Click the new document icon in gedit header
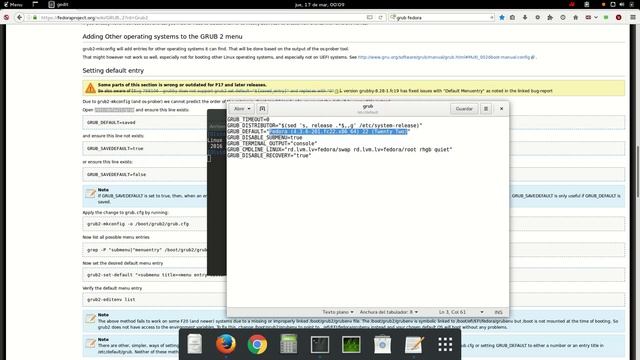The height and width of the screenshot is (360, 640). [x=262, y=109]
